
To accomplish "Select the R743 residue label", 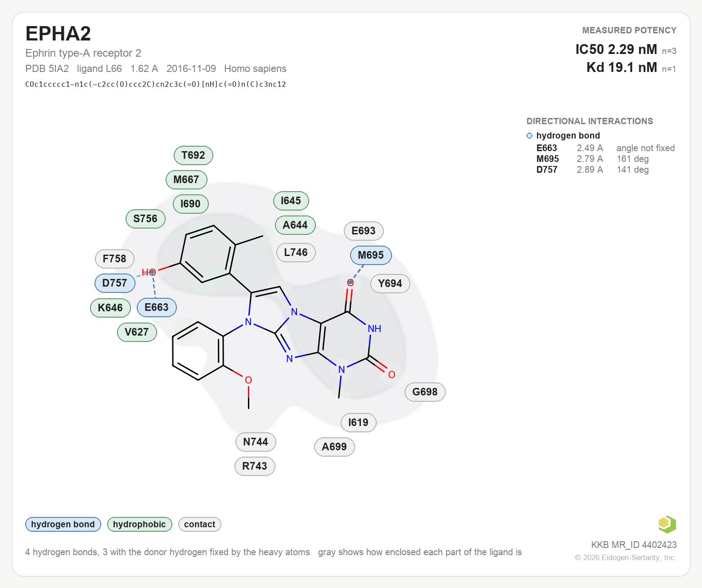I will (x=255, y=466).
